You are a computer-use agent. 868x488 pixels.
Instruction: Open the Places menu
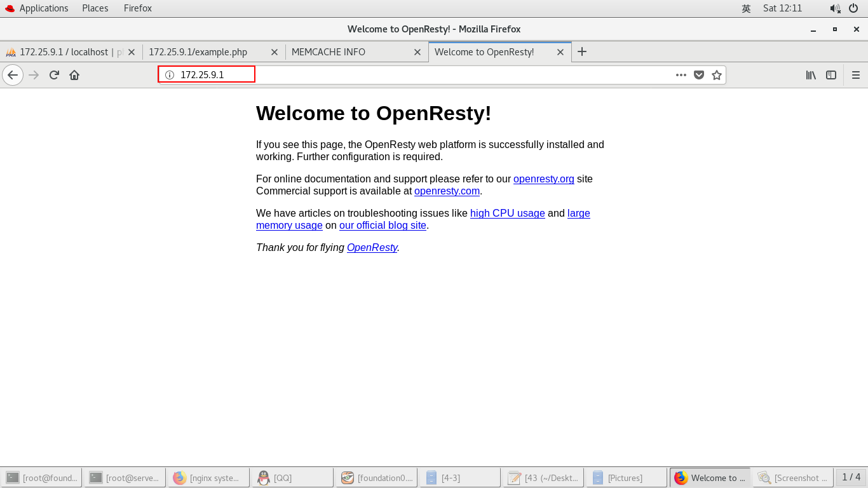(95, 8)
